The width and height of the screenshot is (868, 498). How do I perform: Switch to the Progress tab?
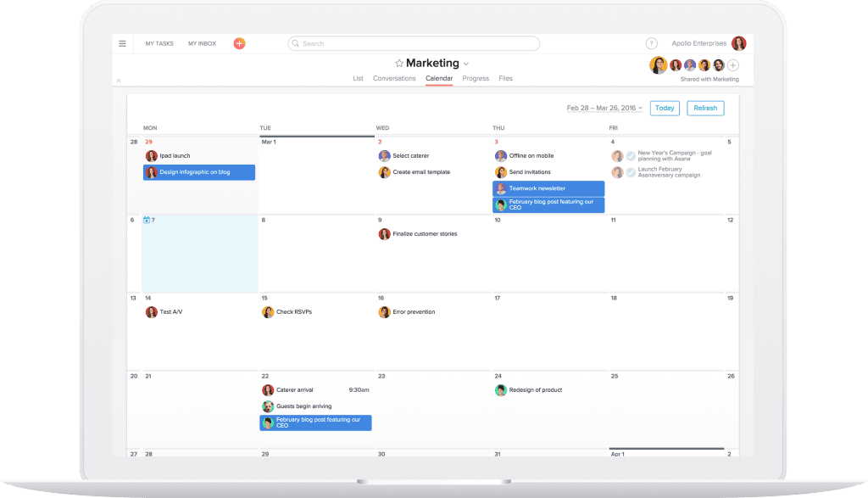pyautogui.click(x=476, y=78)
